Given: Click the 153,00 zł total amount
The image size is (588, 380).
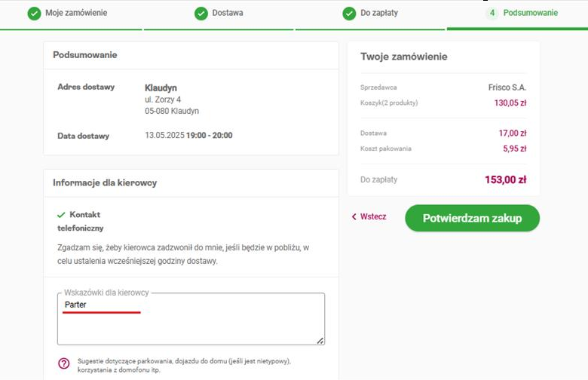Looking at the screenshot, I should 505,180.
